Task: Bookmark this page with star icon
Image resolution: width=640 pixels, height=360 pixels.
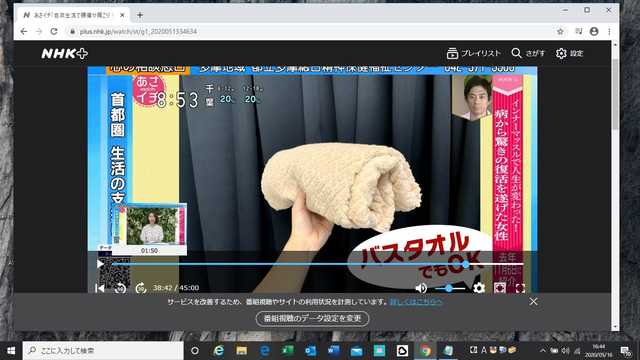Action: pyautogui.click(x=560, y=31)
